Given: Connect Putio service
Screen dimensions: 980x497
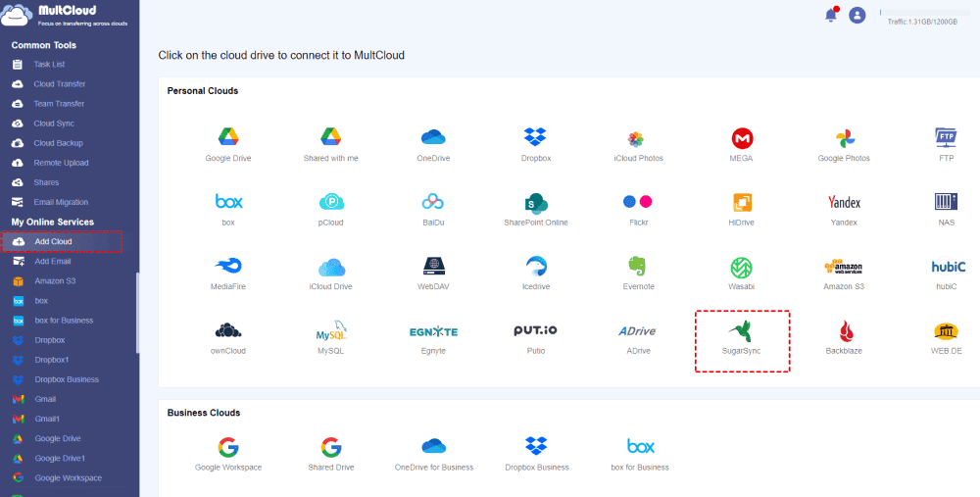Looking at the screenshot, I should pos(536,338).
